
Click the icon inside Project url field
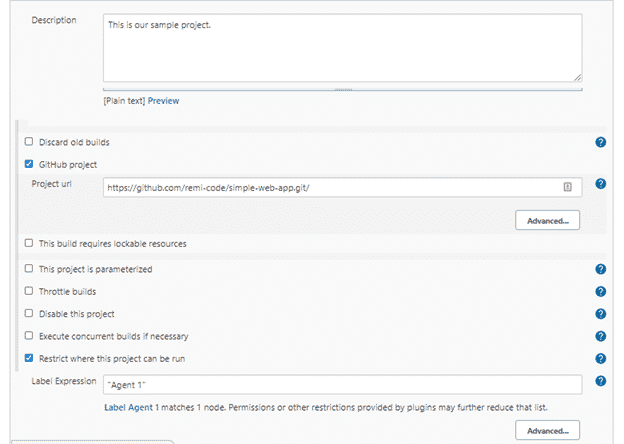pos(567,187)
